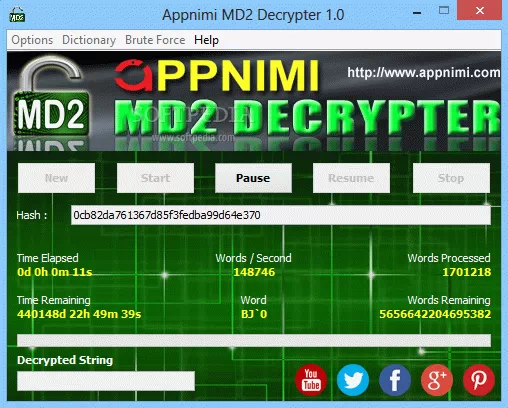Minimize the Appnimi MD2 Decrypter window

pos(417,13)
